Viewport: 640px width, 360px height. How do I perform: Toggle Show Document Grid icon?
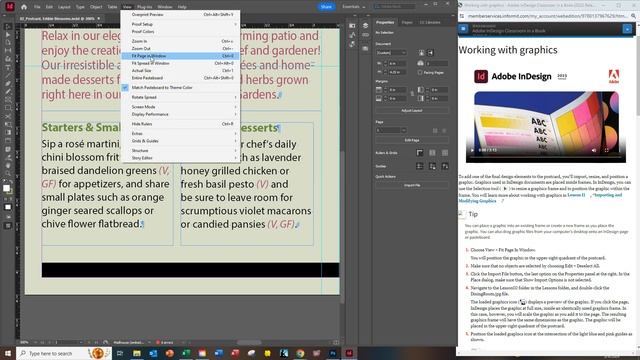[x=445, y=153]
